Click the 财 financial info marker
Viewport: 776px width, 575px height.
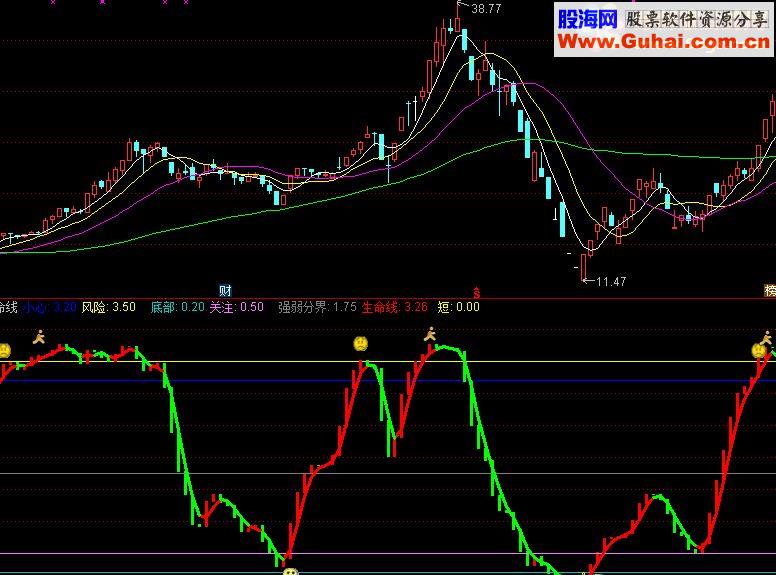[225, 290]
